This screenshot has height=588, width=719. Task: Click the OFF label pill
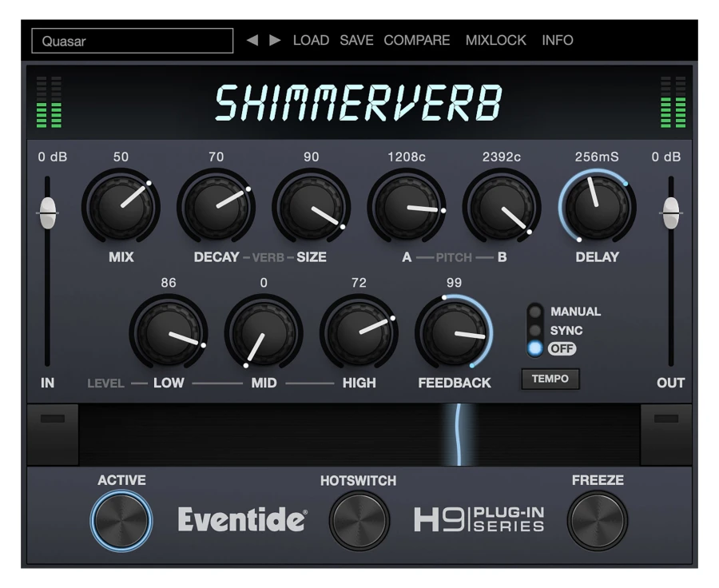562,348
